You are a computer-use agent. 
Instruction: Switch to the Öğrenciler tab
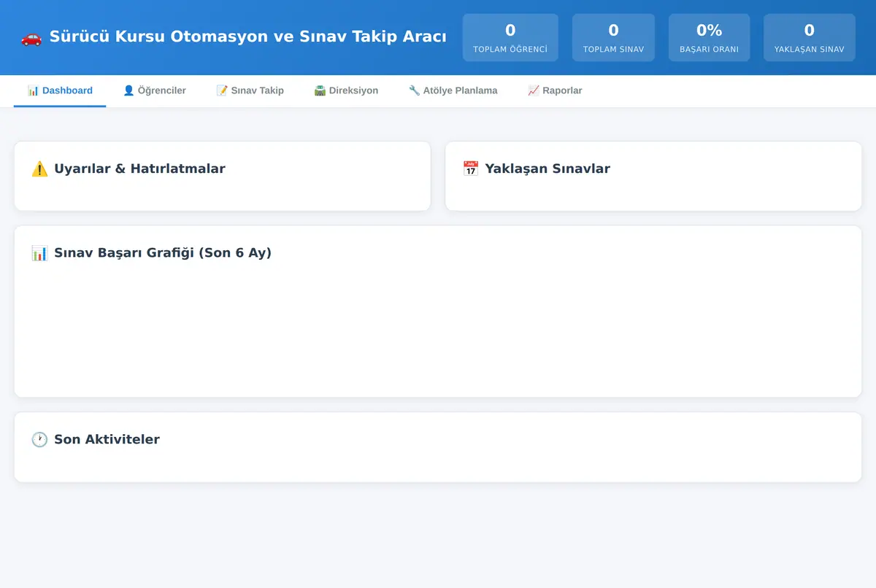[154, 90]
